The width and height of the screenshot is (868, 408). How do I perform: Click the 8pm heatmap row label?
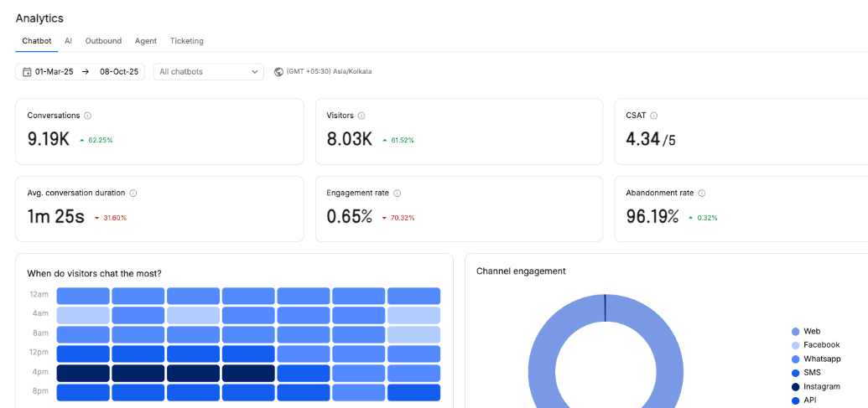40,391
